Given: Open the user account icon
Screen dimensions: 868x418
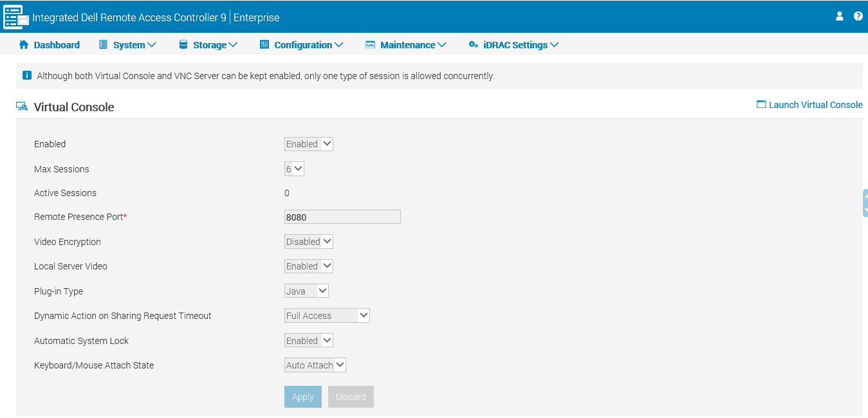Looking at the screenshot, I should click(839, 17).
